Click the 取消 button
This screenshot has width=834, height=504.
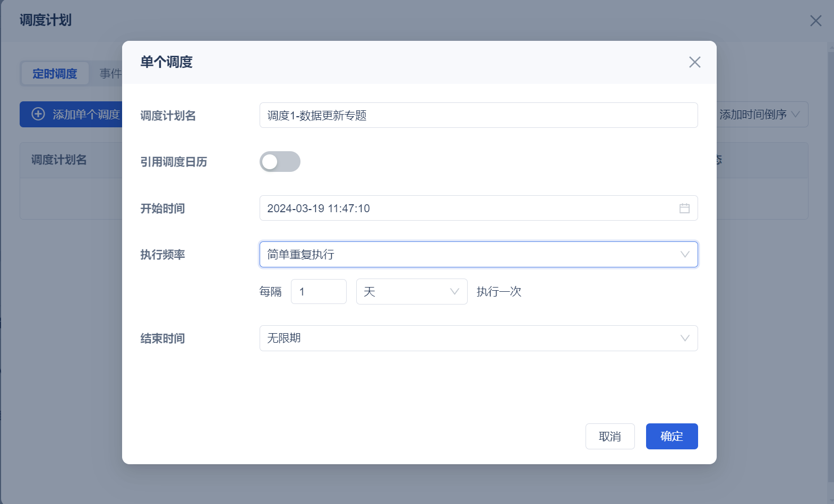pyautogui.click(x=610, y=437)
